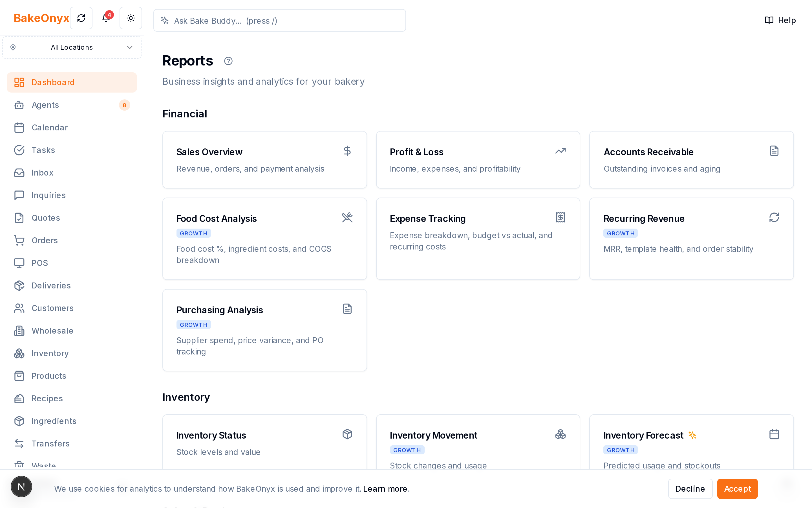Click the dollar icon on Sales Overview
812x508 pixels.
click(x=347, y=151)
